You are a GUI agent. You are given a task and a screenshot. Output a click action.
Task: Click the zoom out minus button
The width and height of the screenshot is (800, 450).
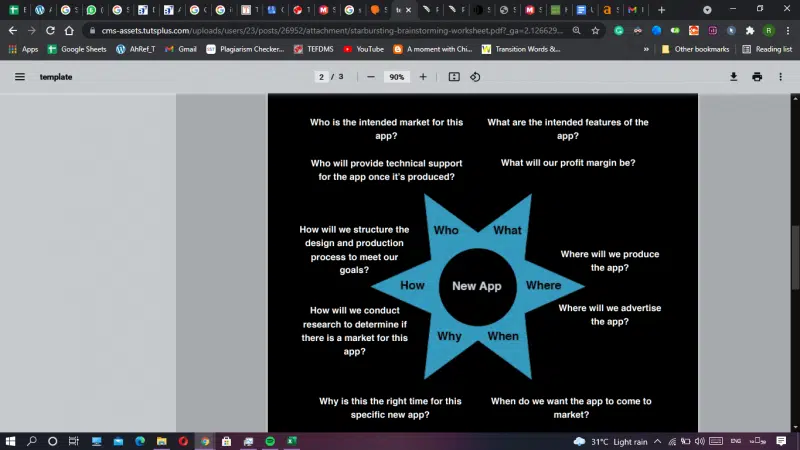coord(370,77)
